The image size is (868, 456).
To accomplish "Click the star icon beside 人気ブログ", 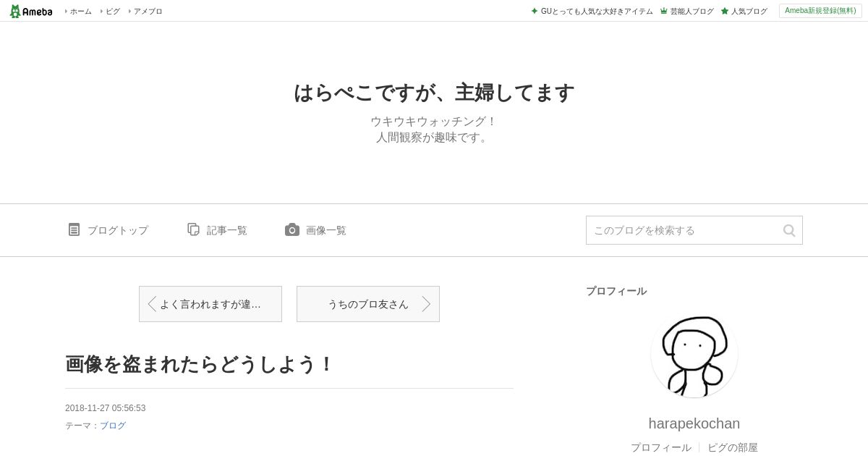I will click(x=725, y=11).
